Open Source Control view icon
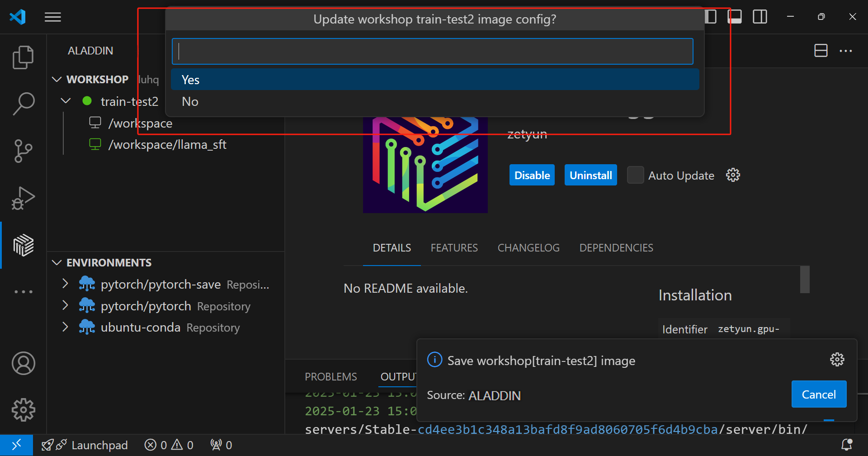 [23, 151]
